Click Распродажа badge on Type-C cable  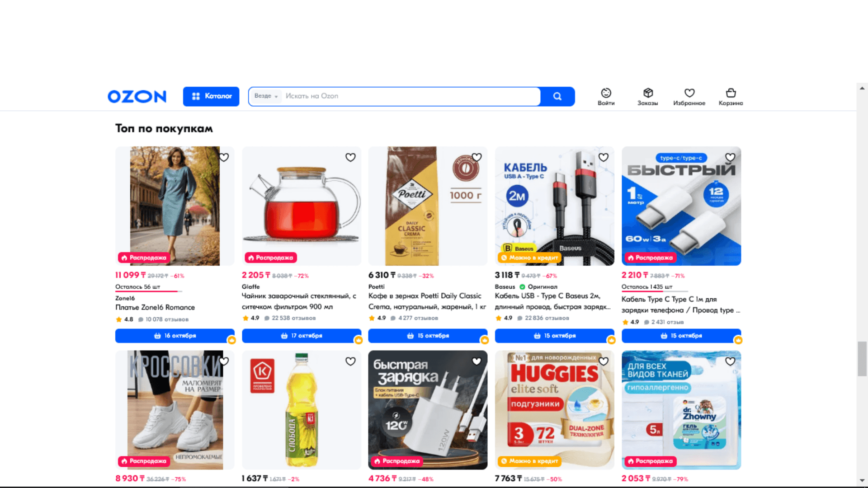650,258
